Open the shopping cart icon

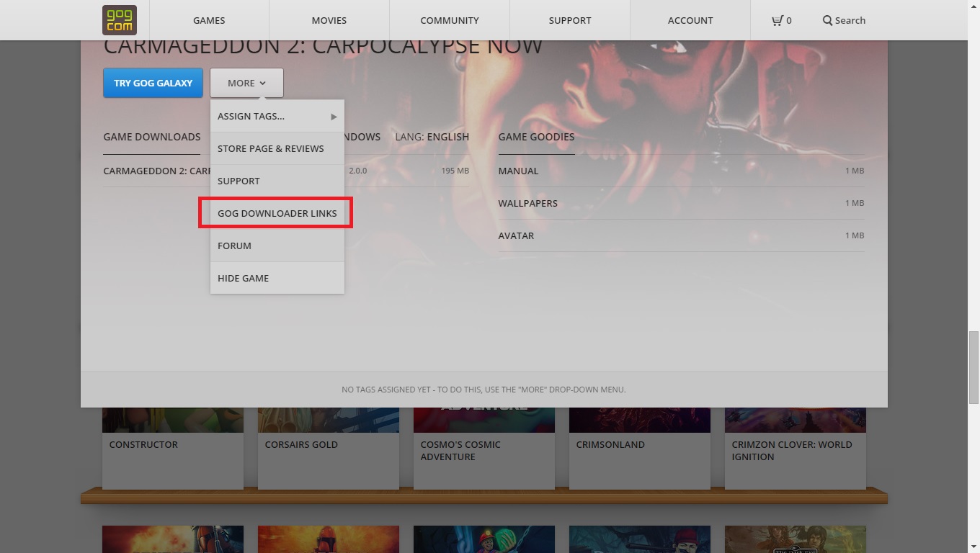[777, 20]
